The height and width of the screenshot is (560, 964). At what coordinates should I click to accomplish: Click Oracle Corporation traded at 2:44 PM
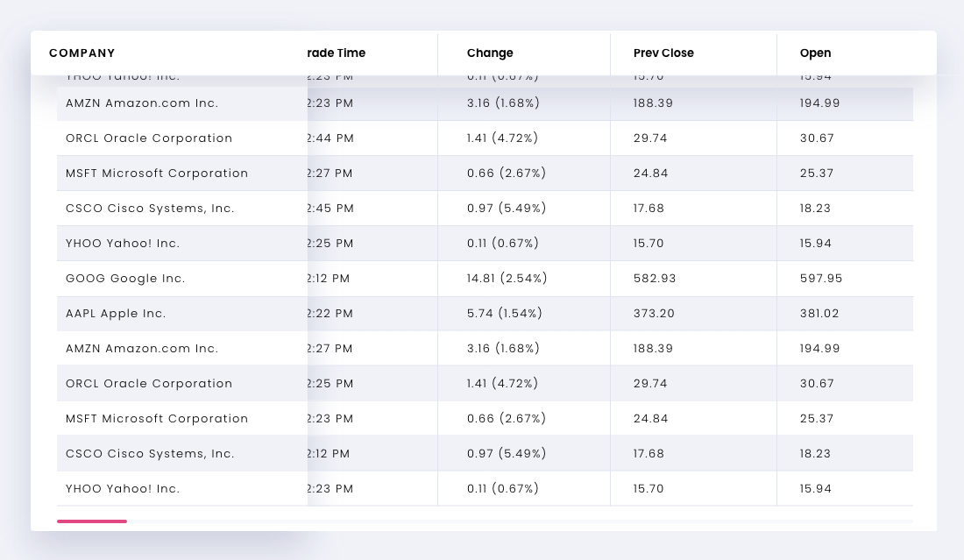point(149,138)
